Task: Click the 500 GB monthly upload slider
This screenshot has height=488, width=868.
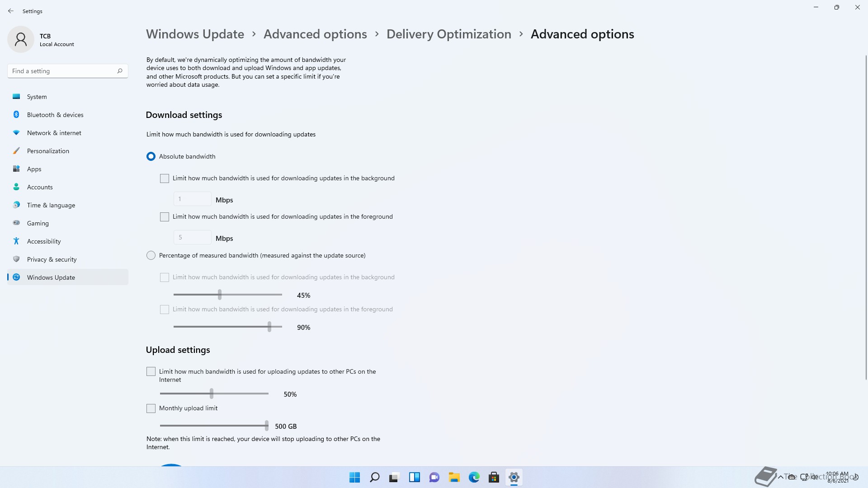Action: click(214, 426)
